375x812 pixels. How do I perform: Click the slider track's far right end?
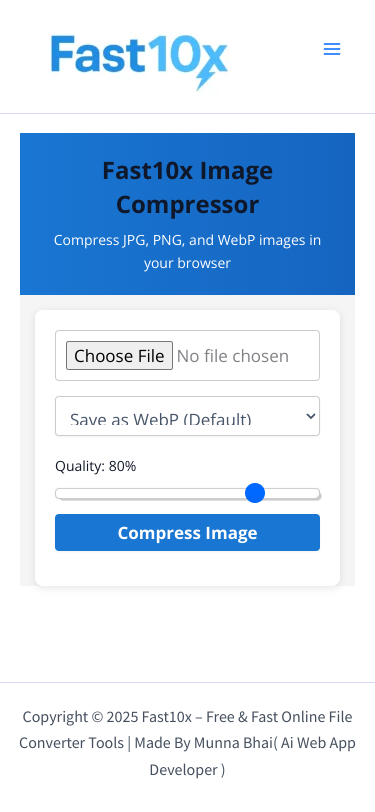[317, 494]
